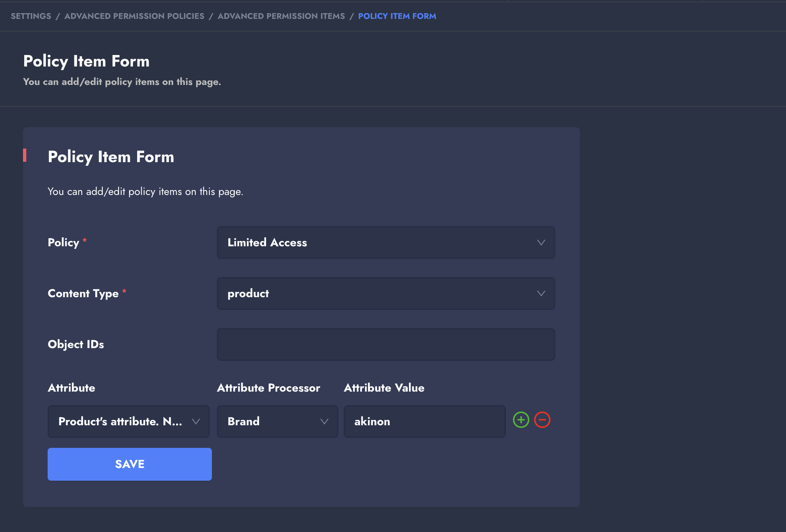Click the Attribute select chevron arrow

point(196,422)
